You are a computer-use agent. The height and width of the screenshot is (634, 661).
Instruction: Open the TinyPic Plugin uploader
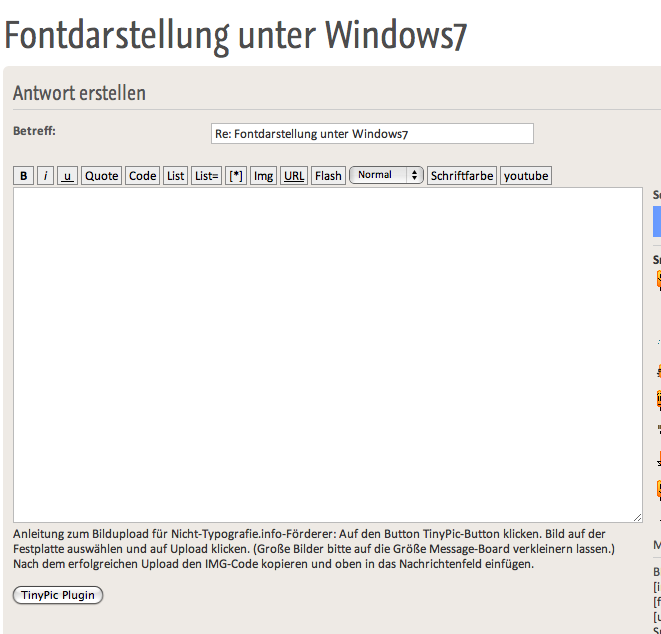pos(58,595)
